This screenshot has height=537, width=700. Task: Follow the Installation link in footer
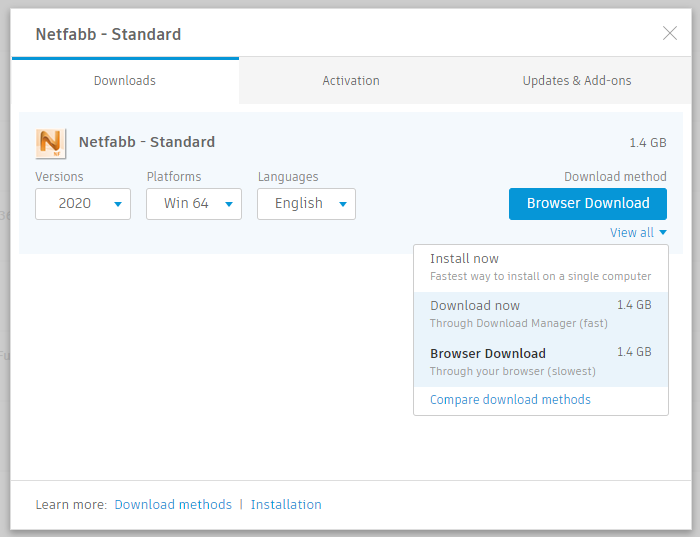(x=286, y=504)
